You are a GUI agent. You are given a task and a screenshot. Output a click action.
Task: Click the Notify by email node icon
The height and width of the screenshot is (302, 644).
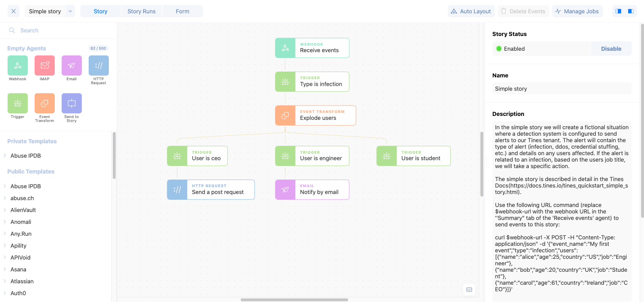(x=285, y=190)
